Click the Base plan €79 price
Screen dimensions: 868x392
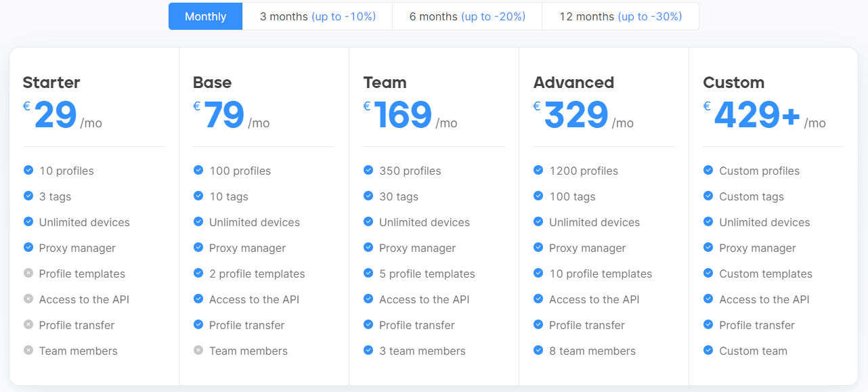223,115
